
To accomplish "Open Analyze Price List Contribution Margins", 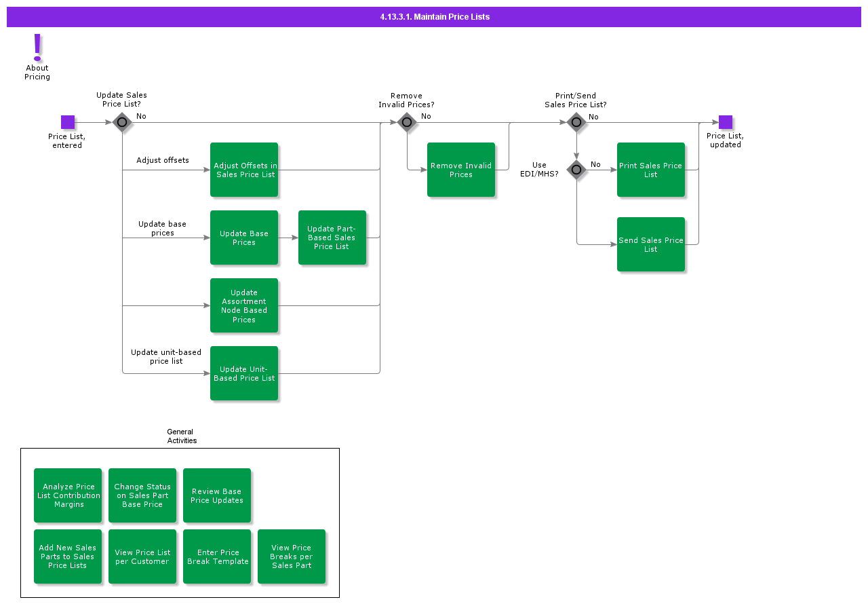I will click(68, 495).
